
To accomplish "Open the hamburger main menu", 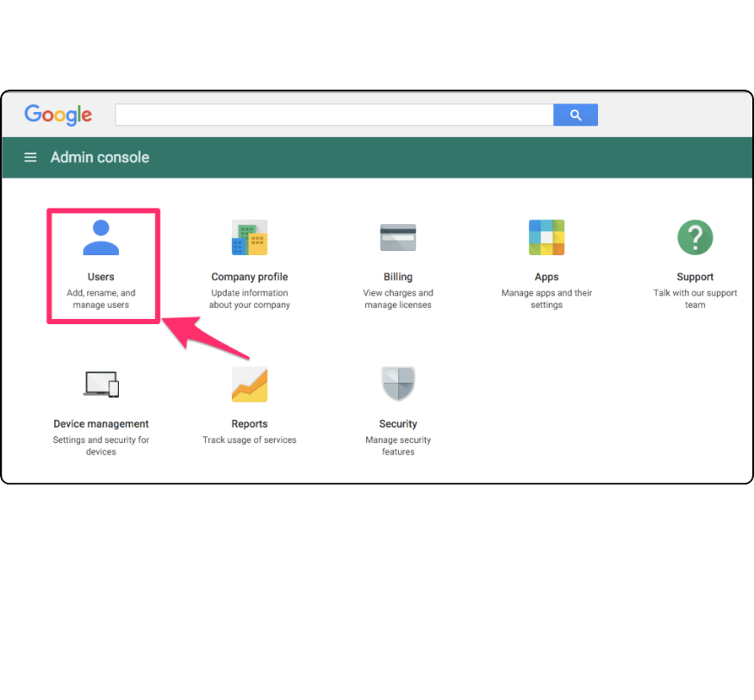I will click(x=30, y=158).
